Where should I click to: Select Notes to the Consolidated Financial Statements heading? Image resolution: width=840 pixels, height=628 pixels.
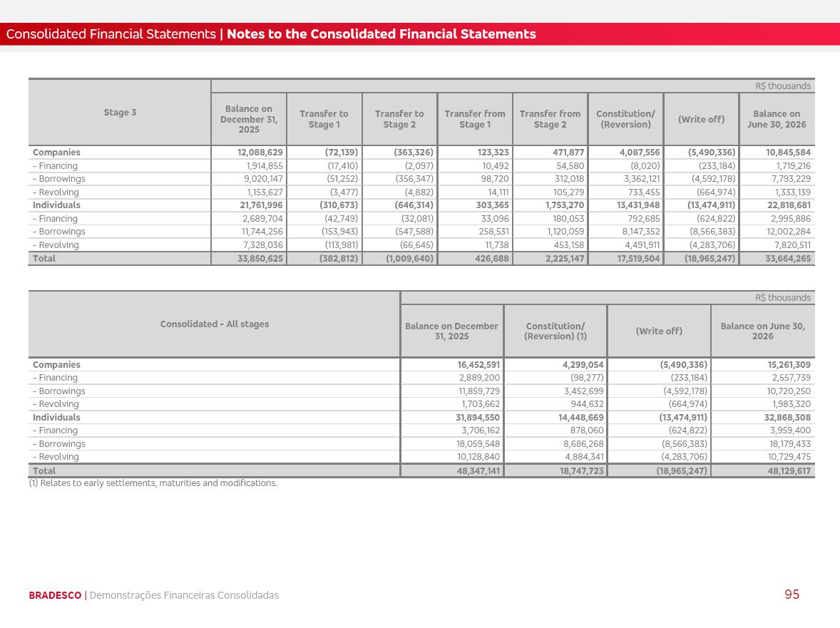click(x=381, y=34)
